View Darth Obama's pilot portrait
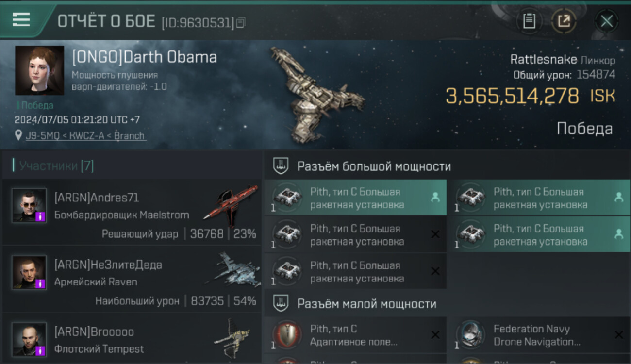Image resolution: width=631 pixels, height=364 pixels. tap(39, 70)
